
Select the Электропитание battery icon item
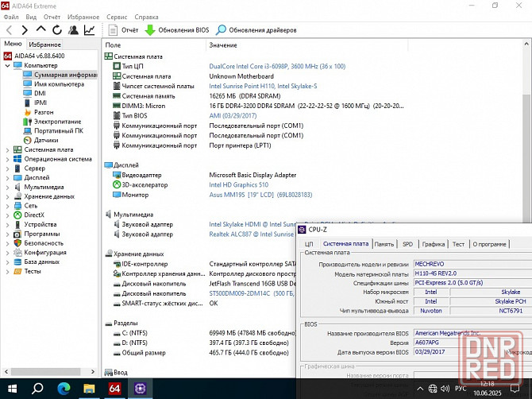[x=52, y=122]
